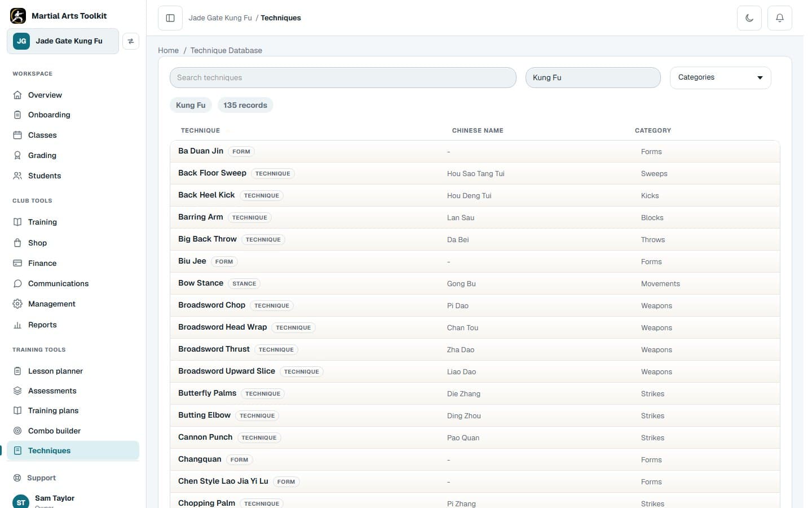Click the Shop bag icon

[17, 243]
